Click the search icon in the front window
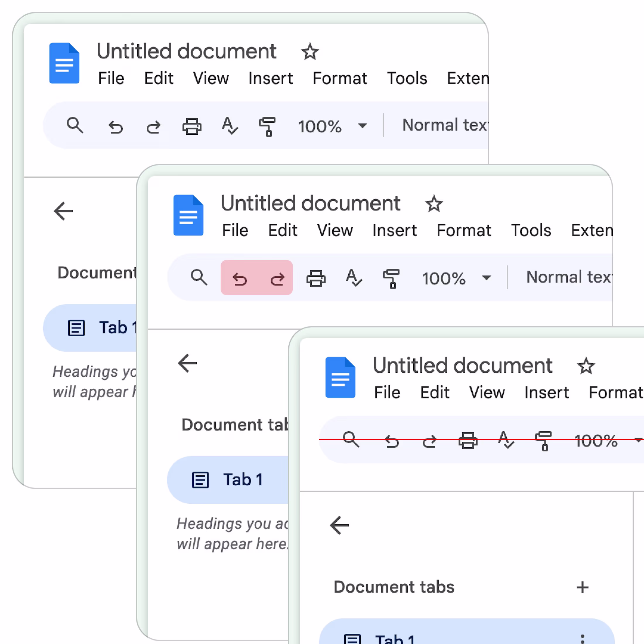644x644 pixels. [x=351, y=440]
